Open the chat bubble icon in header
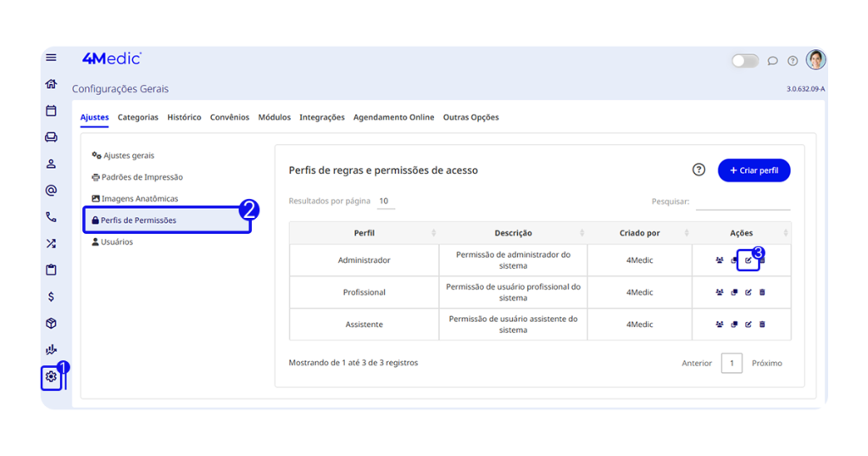868x456 pixels. point(772,61)
